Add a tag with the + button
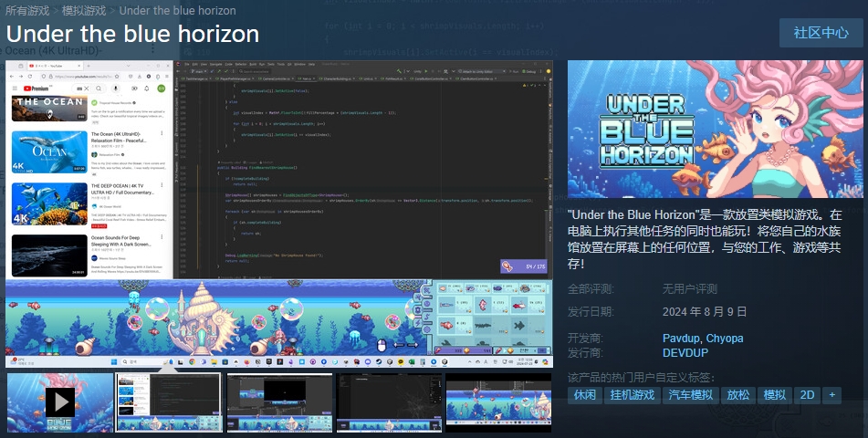This screenshot has height=438, width=868. [832, 395]
